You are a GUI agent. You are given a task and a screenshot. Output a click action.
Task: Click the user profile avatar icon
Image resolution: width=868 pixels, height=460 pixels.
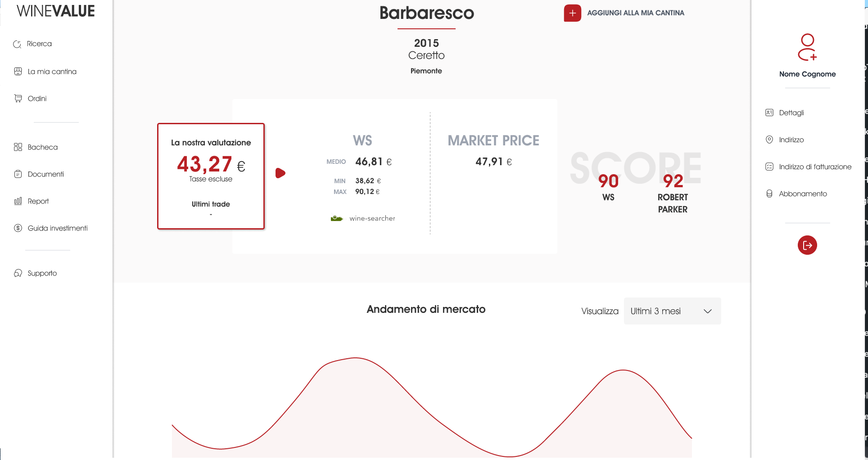pyautogui.click(x=807, y=47)
